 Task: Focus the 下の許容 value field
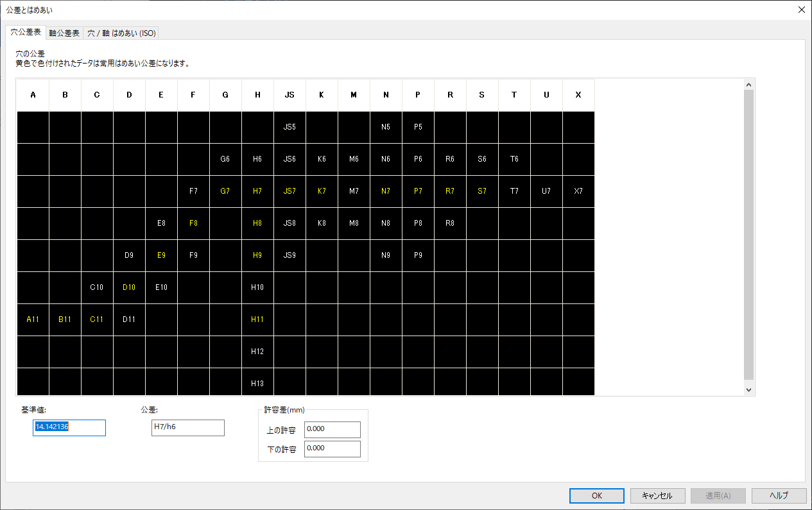pos(332,449)
